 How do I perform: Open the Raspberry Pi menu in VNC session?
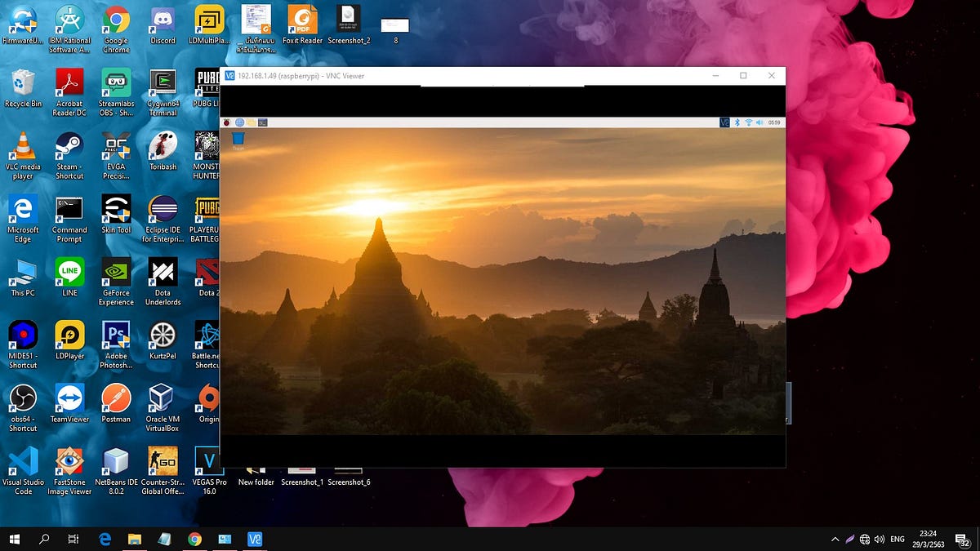(227, 122)
